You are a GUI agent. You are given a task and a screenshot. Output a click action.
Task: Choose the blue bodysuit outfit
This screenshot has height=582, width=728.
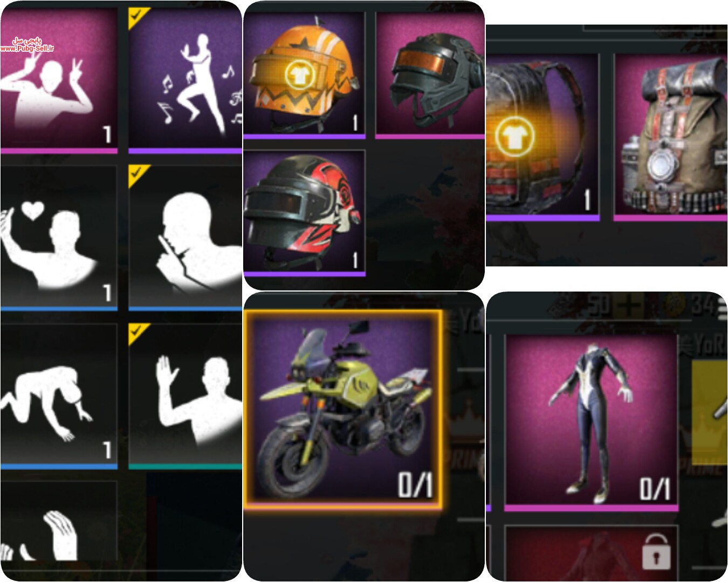[591, 422]
